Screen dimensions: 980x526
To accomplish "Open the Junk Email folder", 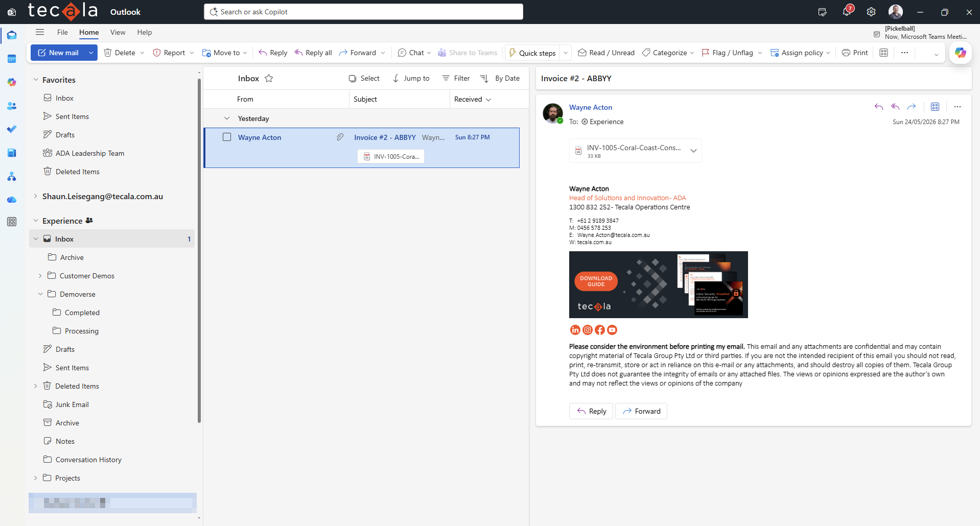I will [x=72, y=404].
